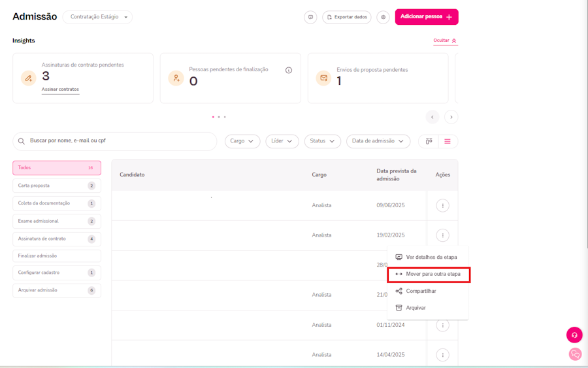Image resolution: width=588 pixels, height=368 pixels.
Task: Click the Cargo column header
Action: click(x=319, y=175)
